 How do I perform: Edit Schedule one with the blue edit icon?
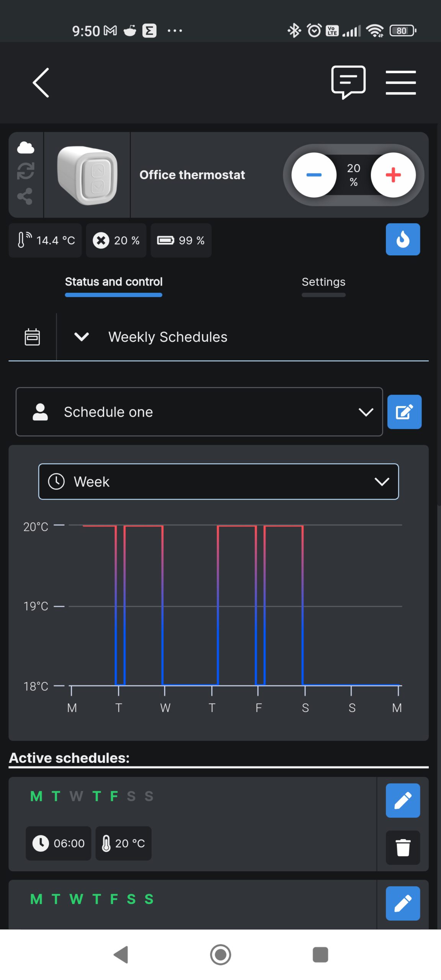[404, 412]
